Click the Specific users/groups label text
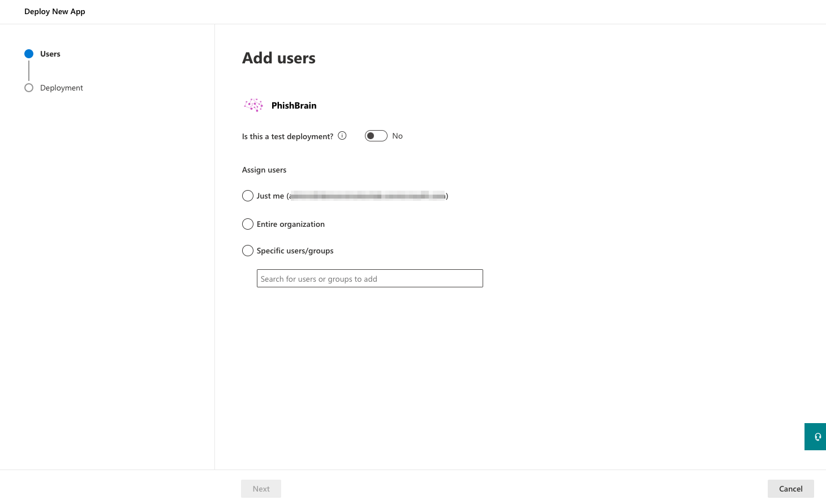Image resolution: width=826 pixels, height=504 pixels. pyautogui.click(x=295, y=251)
